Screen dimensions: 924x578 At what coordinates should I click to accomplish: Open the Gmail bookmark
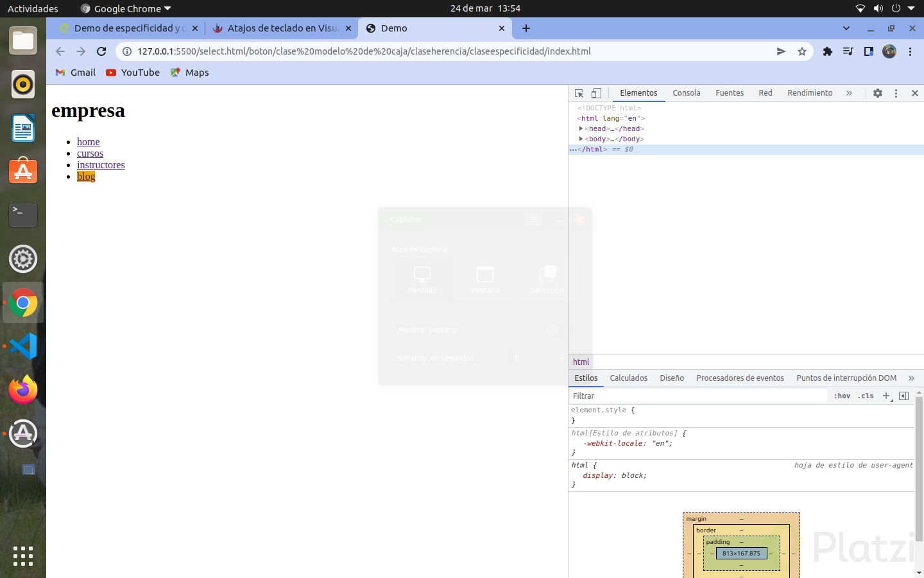(76, 73)
